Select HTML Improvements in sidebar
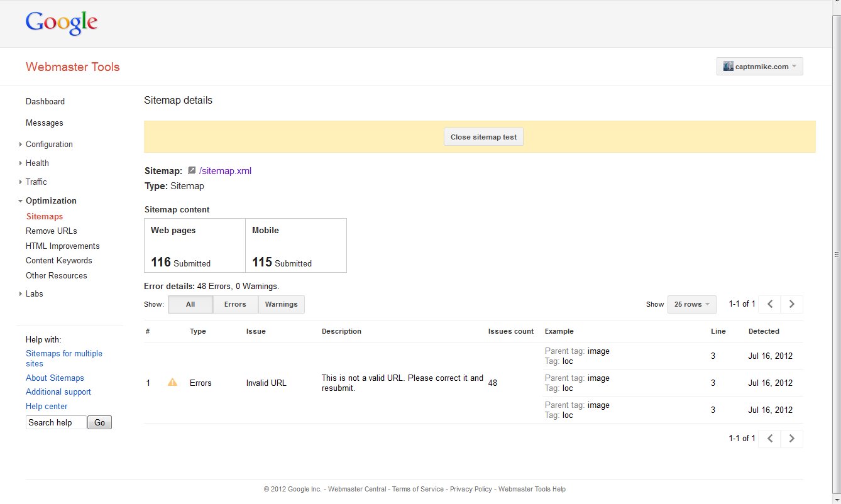 pyautogui.click(x=63, y=246)
